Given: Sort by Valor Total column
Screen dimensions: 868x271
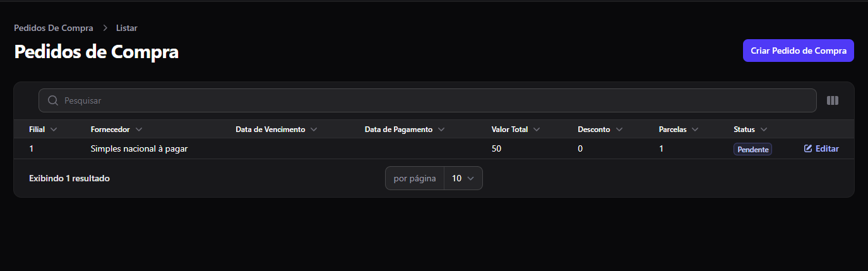Looking at the screenshot, I should click(516, 129).
